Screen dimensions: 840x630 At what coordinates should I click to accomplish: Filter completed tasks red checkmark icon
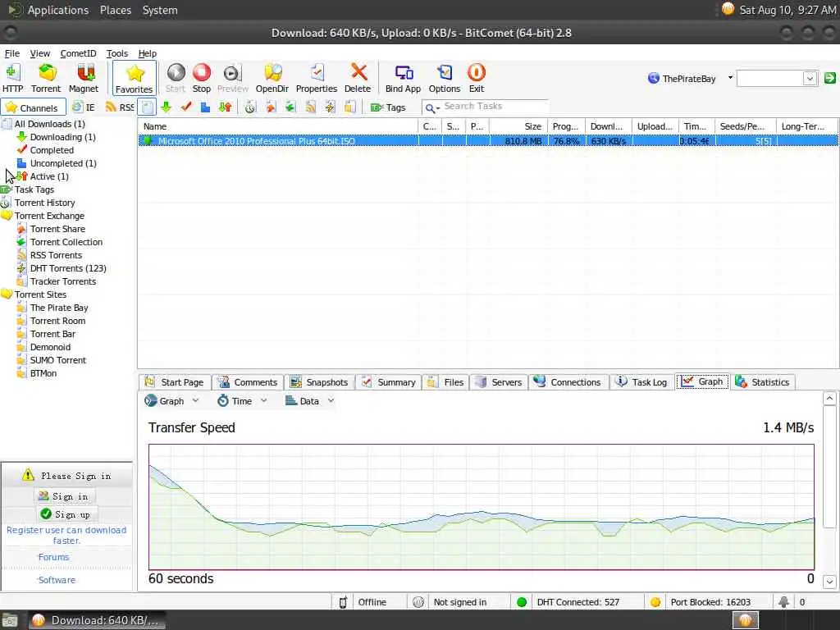186,107
